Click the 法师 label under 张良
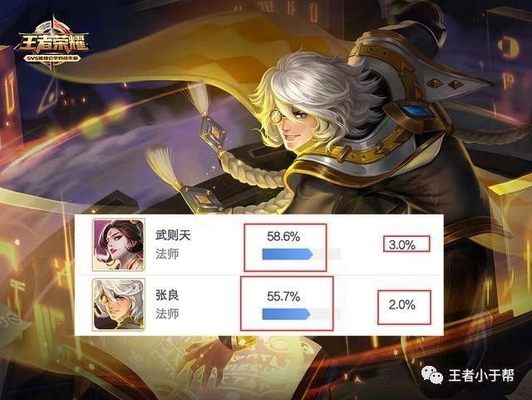 coord(167,313)
